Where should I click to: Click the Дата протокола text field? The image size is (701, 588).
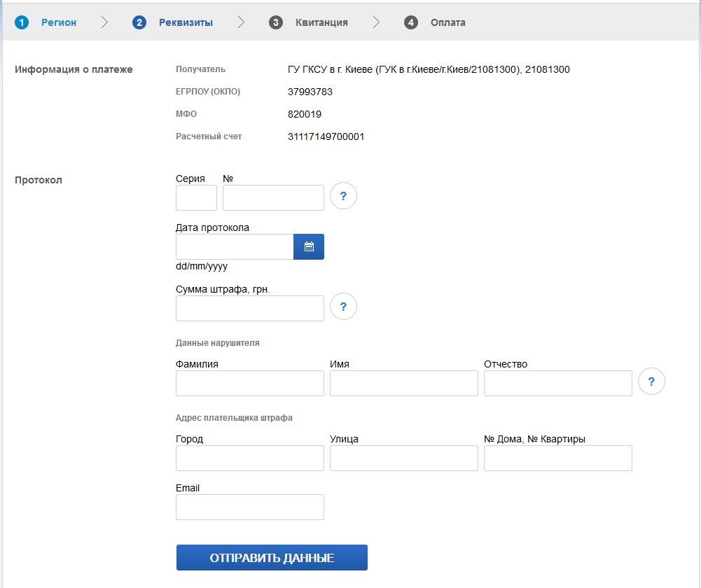pos(235,247)
